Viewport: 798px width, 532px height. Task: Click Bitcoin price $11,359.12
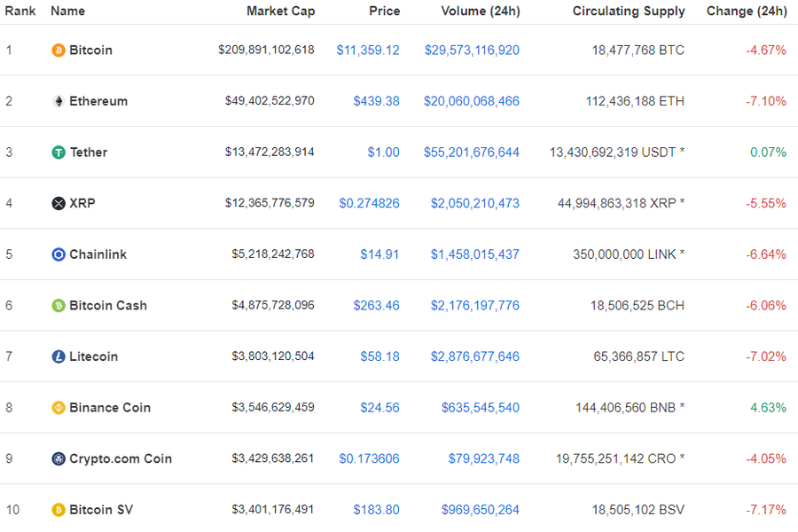pos(368,51)
